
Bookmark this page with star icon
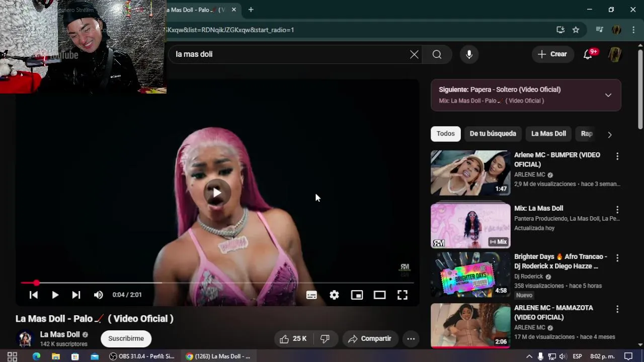point(576,30)
